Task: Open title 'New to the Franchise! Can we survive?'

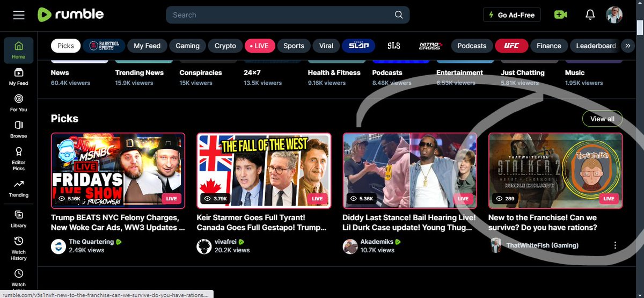Action: point(543,222)
